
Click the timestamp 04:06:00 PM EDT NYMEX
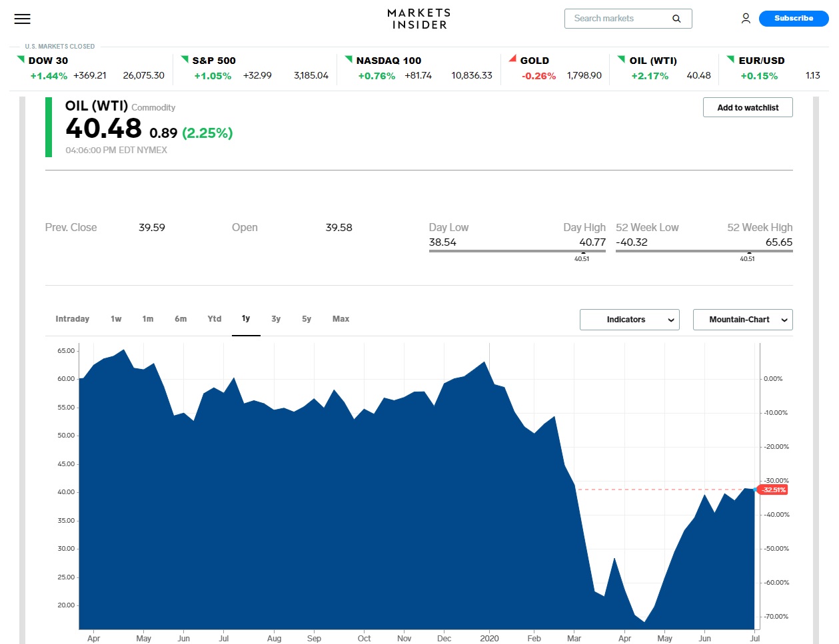click(x=116, y=151)
